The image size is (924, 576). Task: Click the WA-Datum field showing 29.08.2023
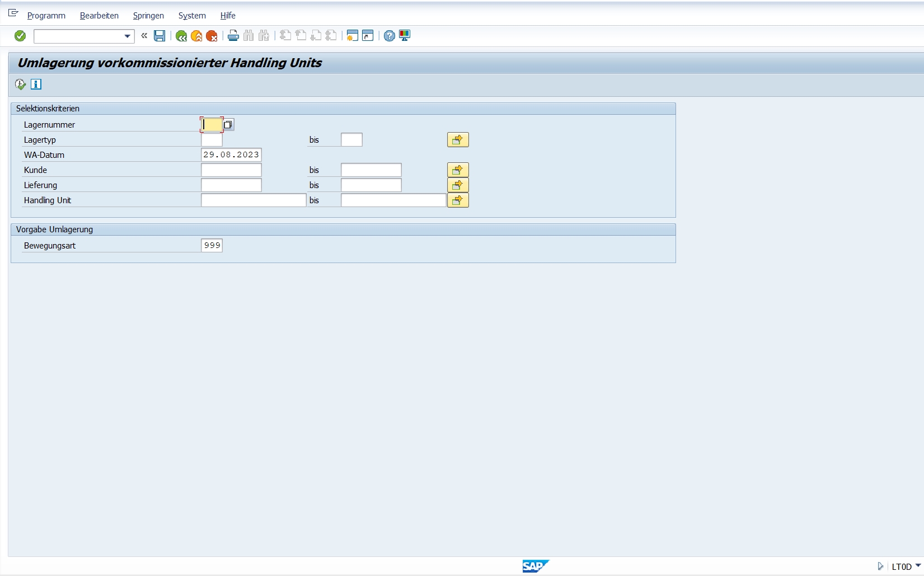point(231,155)
